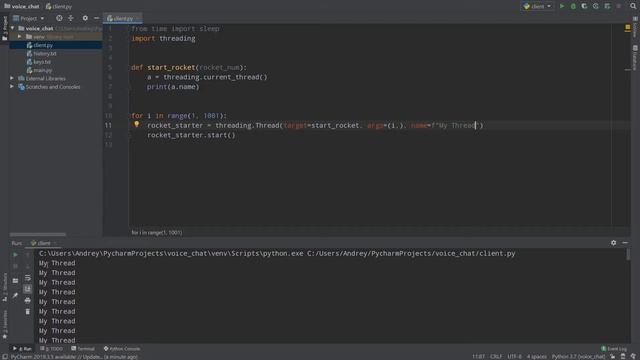Viewport: 640px width, 360px height.
Task: Expand the venv folder
Action: (x=19, y=37)
